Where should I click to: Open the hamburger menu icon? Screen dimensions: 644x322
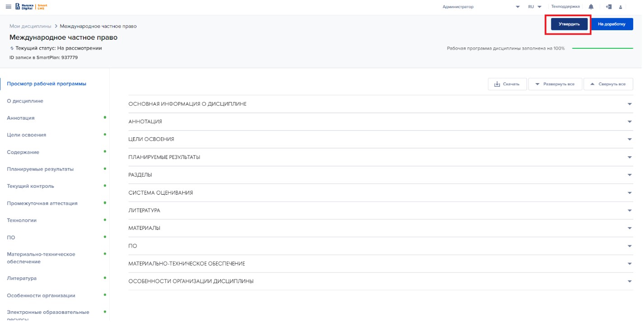click(8, 7)
